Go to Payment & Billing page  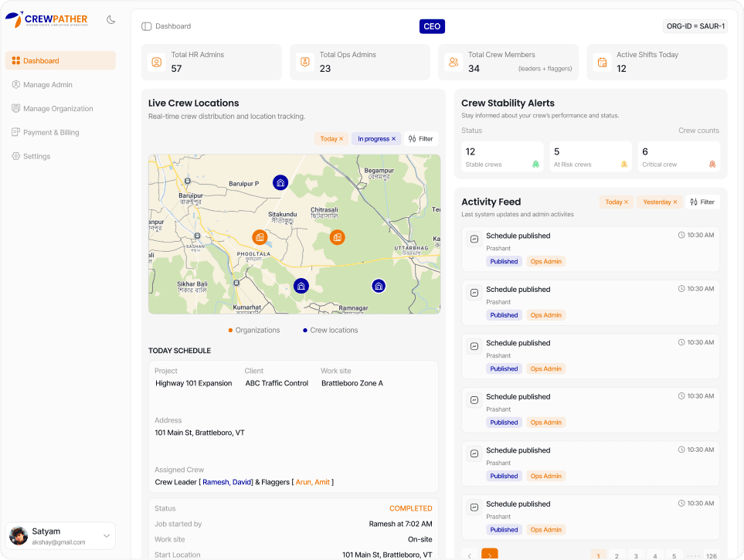pyautogui.click(x=51, y=133)
